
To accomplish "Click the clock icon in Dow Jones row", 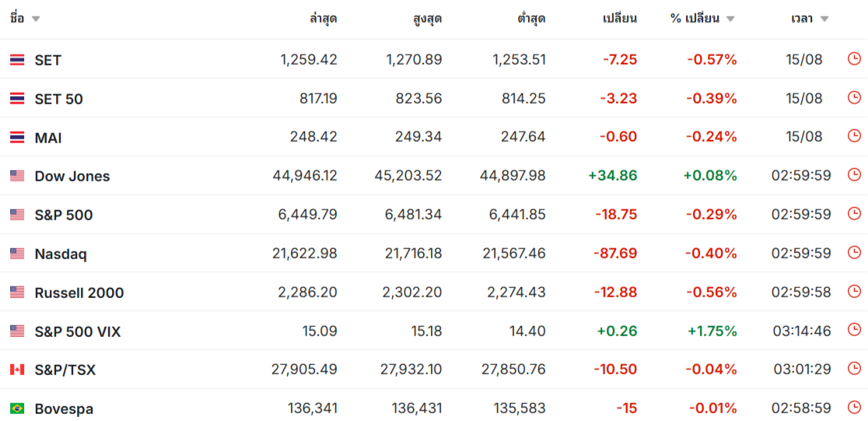I will [854, 175].
